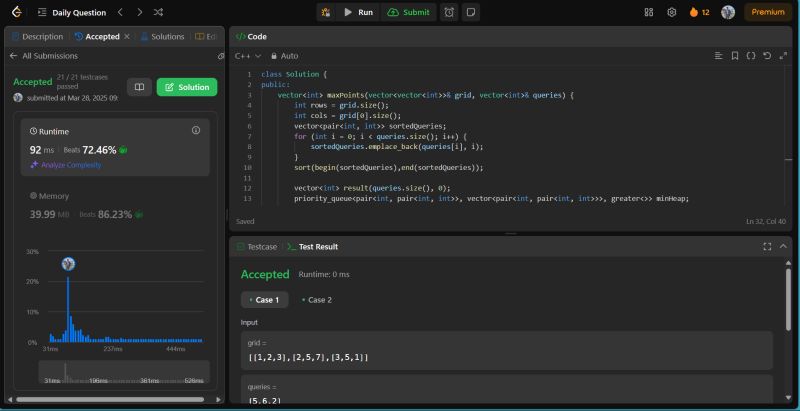Pick a random question shuffle icon
Image resolution: width=800 pixels, height=411 pixels.
[159, 12]
